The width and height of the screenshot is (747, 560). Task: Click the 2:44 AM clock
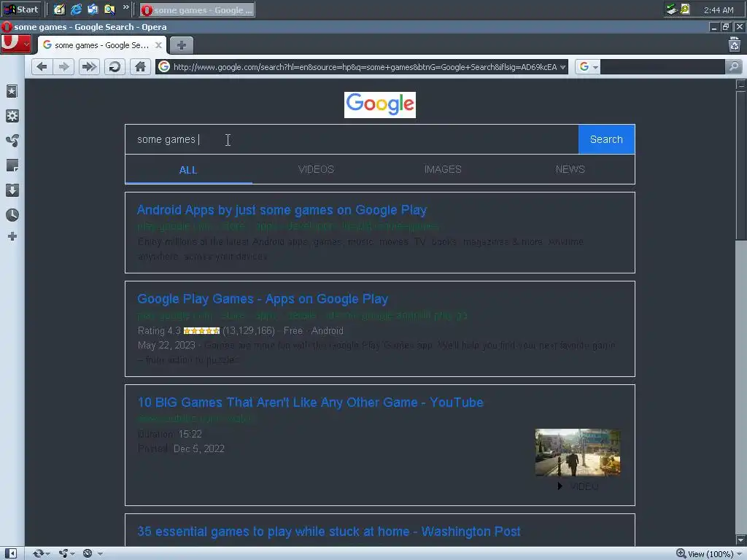click(719, 10)
